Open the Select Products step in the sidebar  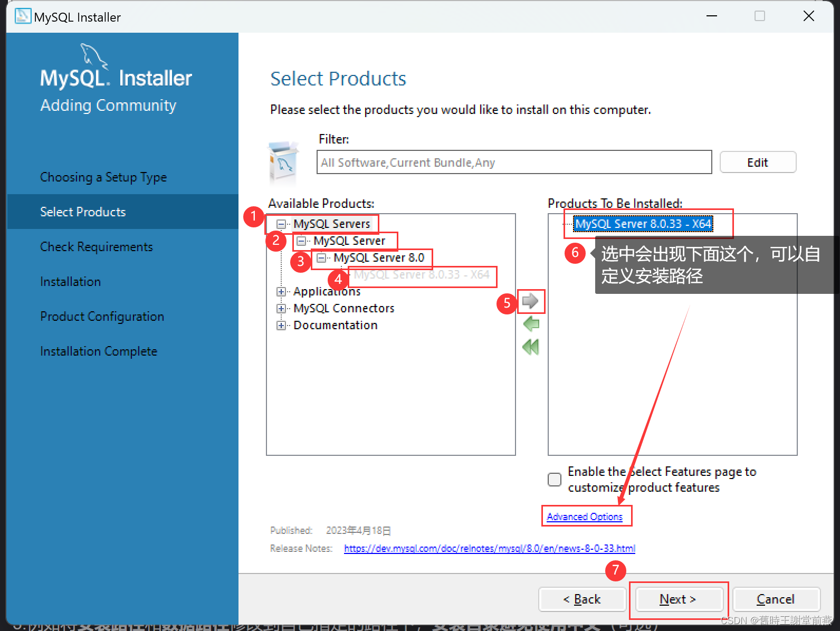[x=122, y=212]
